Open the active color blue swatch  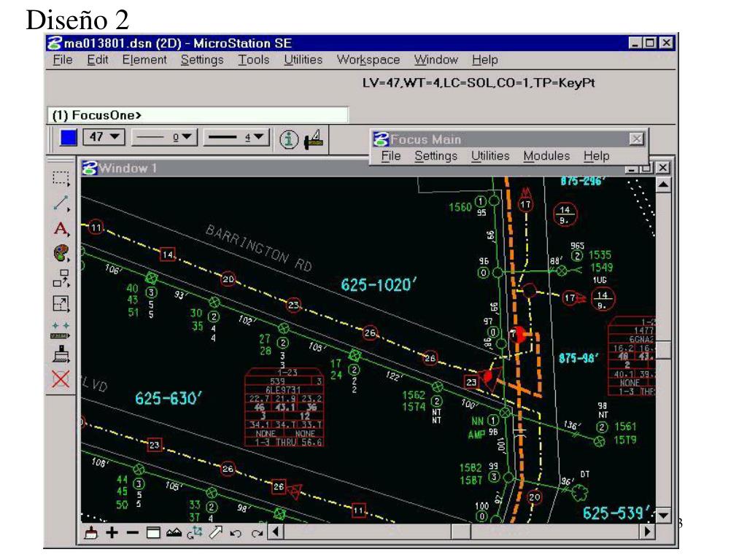coord(69,138)
